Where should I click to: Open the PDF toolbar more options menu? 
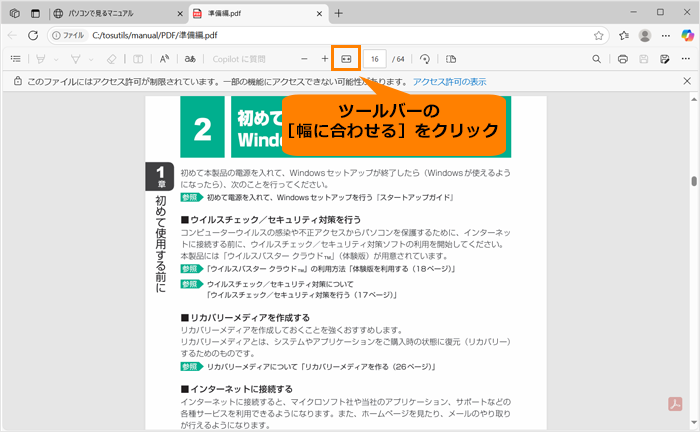pyautogui.click(x=686, y=59)
